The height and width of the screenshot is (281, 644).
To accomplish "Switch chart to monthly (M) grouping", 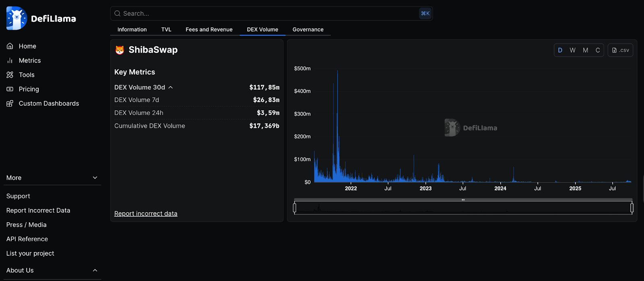I will [585, 50].
